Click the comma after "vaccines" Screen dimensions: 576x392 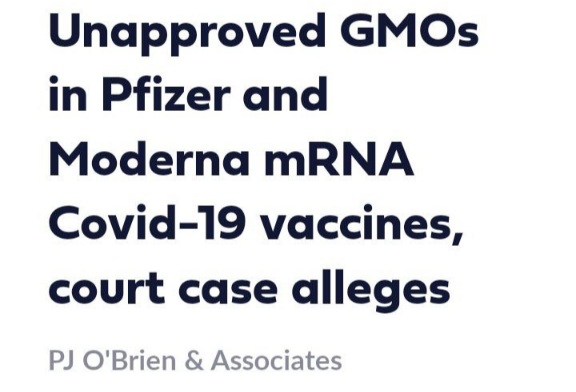tap(457, 236)
